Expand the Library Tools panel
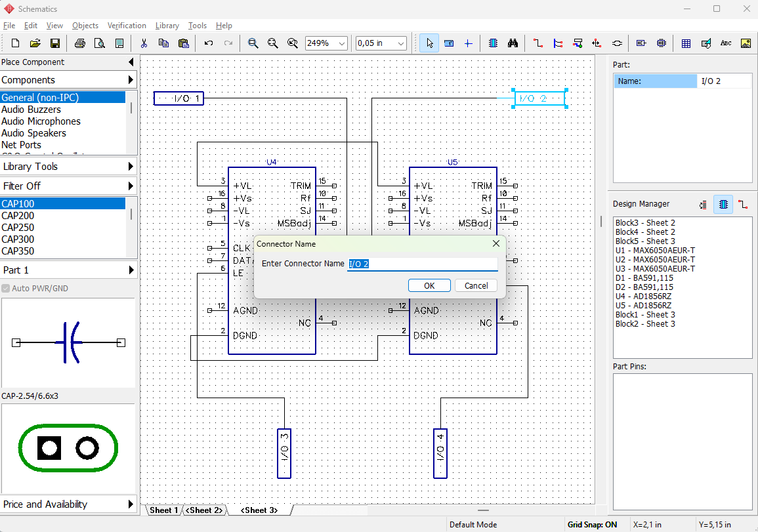Screen dimensions: 758x532 pyautogui.click(x=69, y=166)
